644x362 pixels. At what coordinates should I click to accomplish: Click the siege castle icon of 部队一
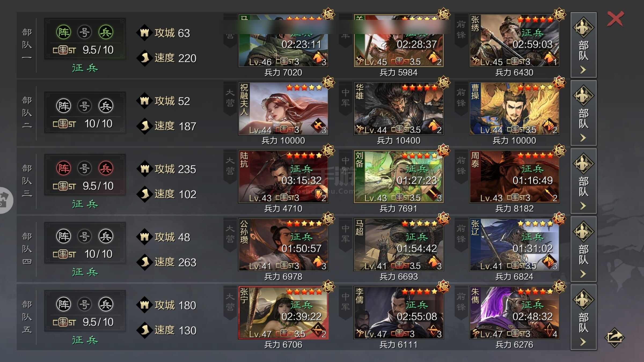click(145, 33)
